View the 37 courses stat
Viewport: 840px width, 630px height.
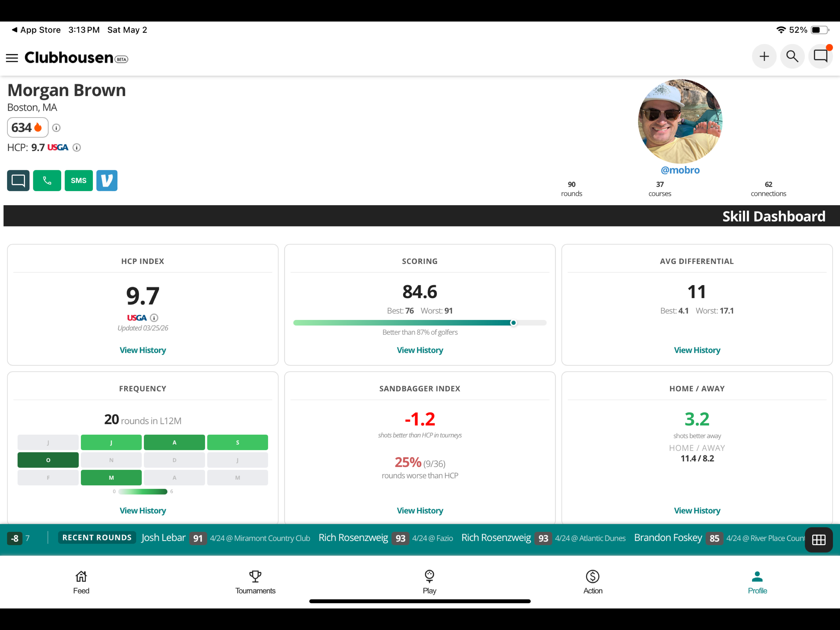click(660, 189)
